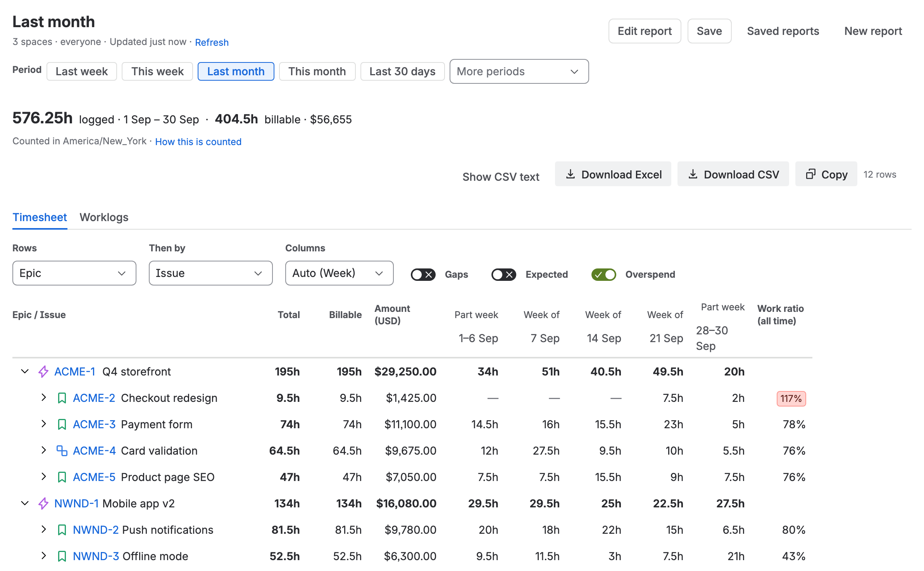924x571 pixels.
Task: Click the ACME-4 subtask icon
Action: [62, 451]
